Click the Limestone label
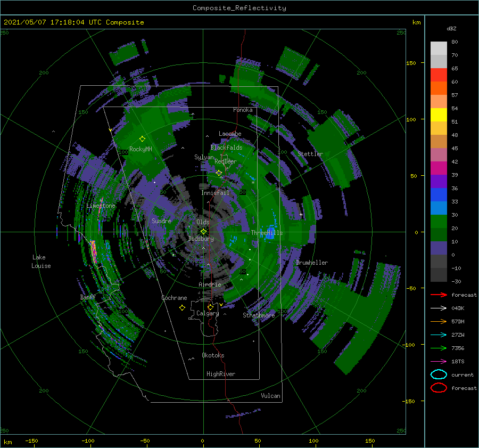 pos(101,206)
